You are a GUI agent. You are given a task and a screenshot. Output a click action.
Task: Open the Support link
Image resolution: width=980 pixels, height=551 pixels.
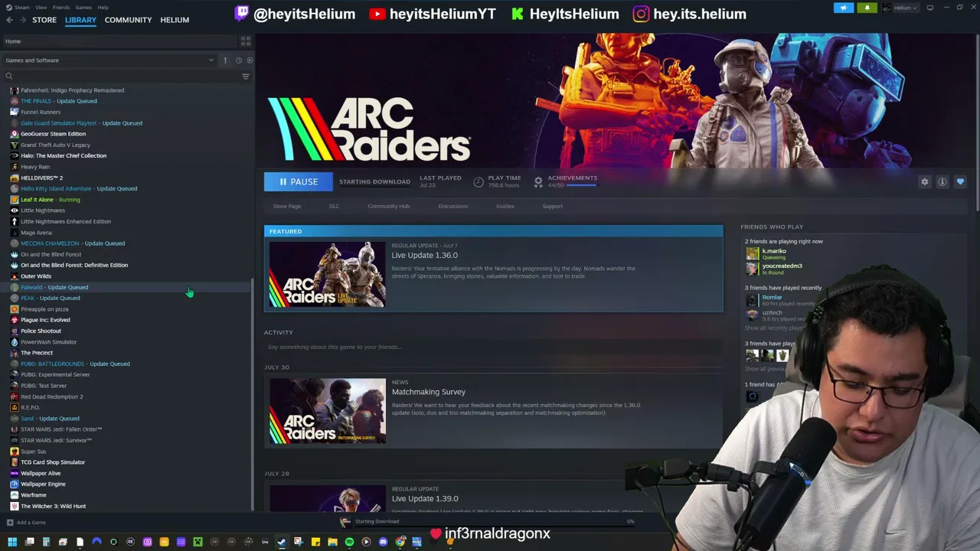pos(552,207)
